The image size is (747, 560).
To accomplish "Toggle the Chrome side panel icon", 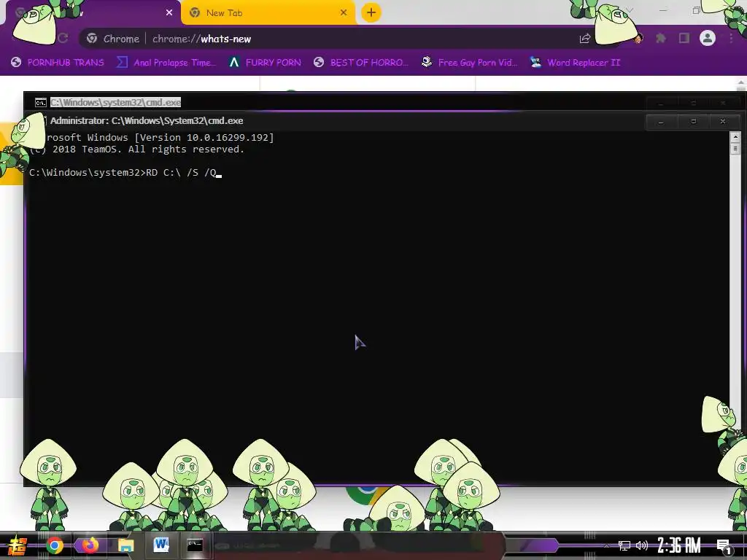I will click(x=684, y=38).
